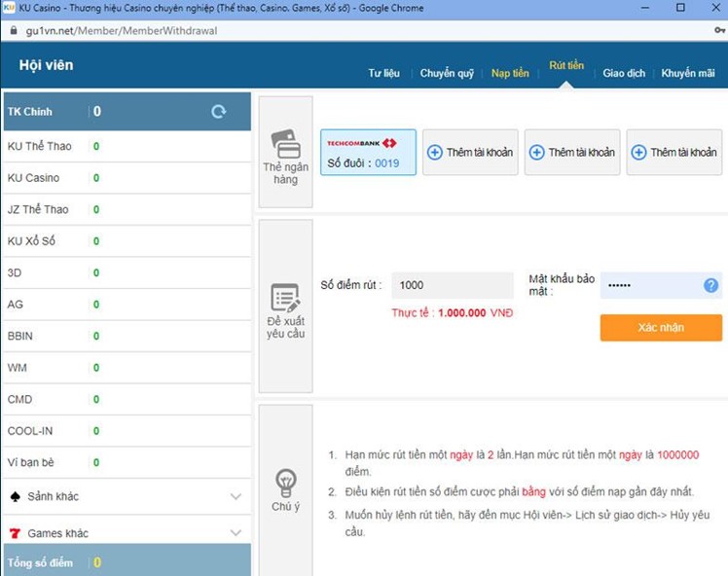Select the CMD row
This screenshot has height=576, width=728.
(x=127, y=399)
